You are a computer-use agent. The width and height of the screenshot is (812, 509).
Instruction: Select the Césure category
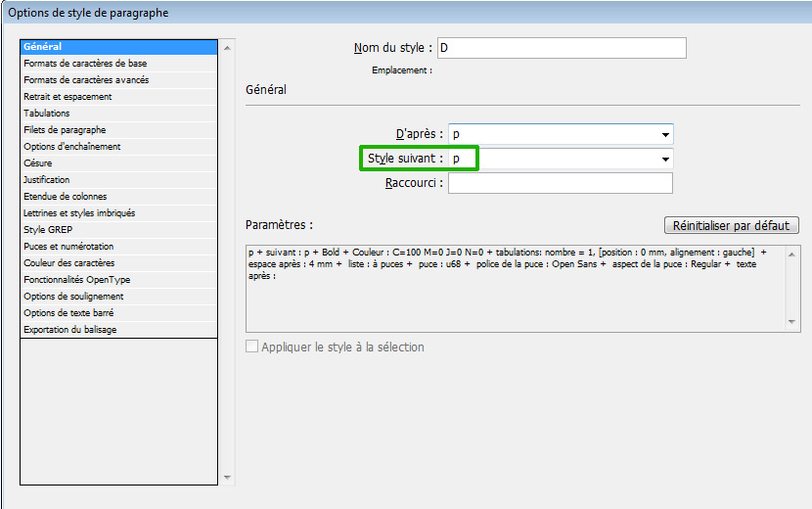[38, 163]
